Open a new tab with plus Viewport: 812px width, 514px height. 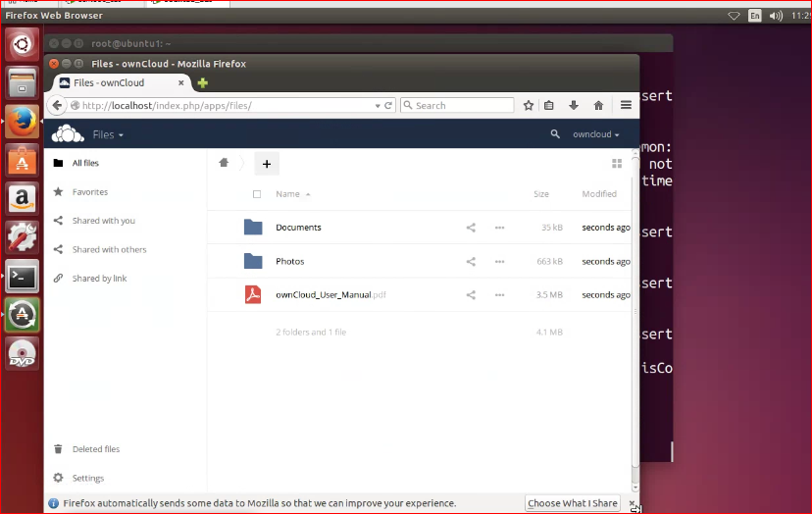click(202, 83)
